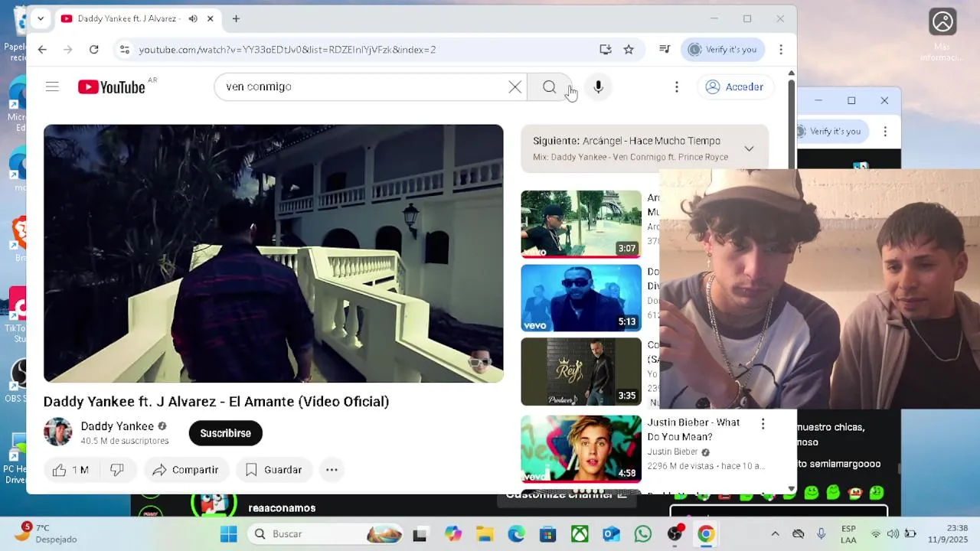Play the 4:58 Justin Bieber thumbnail
The image size is (980, 551).
581,449
